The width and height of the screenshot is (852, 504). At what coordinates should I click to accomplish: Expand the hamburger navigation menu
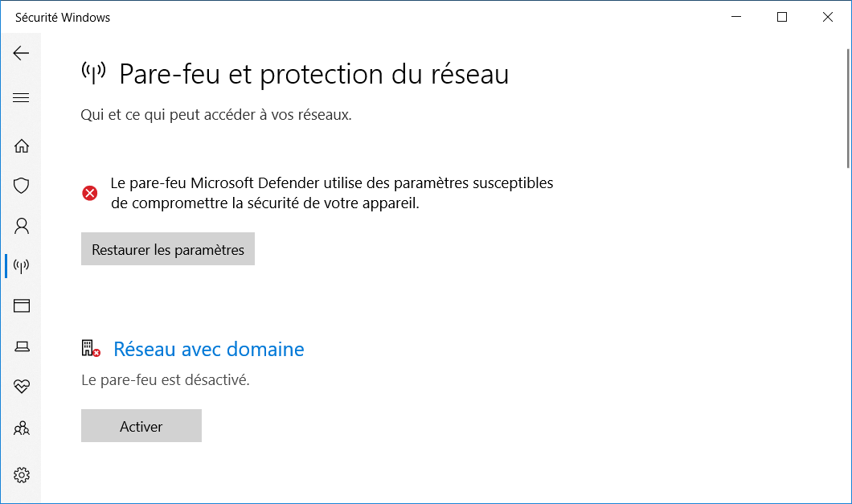(x=21, y=98)
